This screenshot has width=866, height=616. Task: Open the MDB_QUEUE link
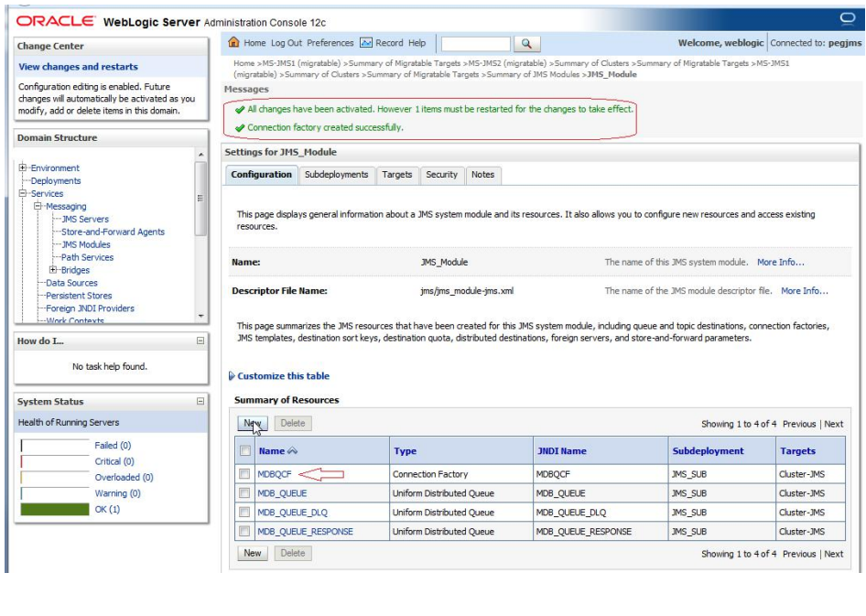pos(282,493)
